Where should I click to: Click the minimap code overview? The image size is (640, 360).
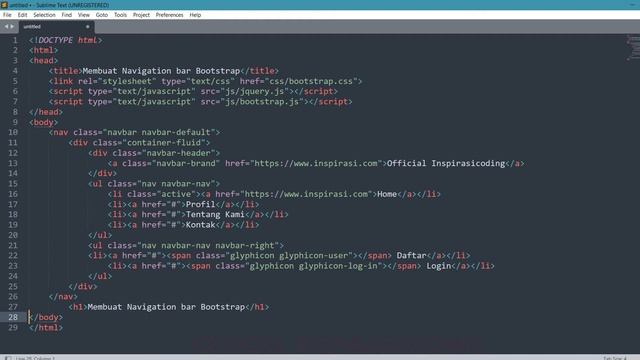click(x=633, y=48)
